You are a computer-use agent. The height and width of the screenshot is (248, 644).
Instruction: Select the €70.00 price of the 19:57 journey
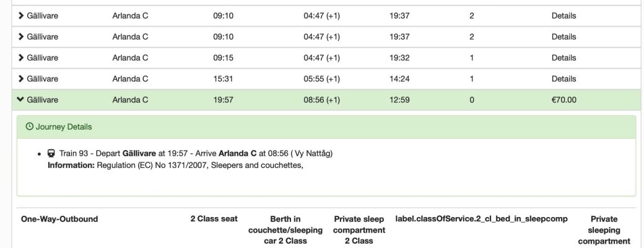click(x=563, y=100)
